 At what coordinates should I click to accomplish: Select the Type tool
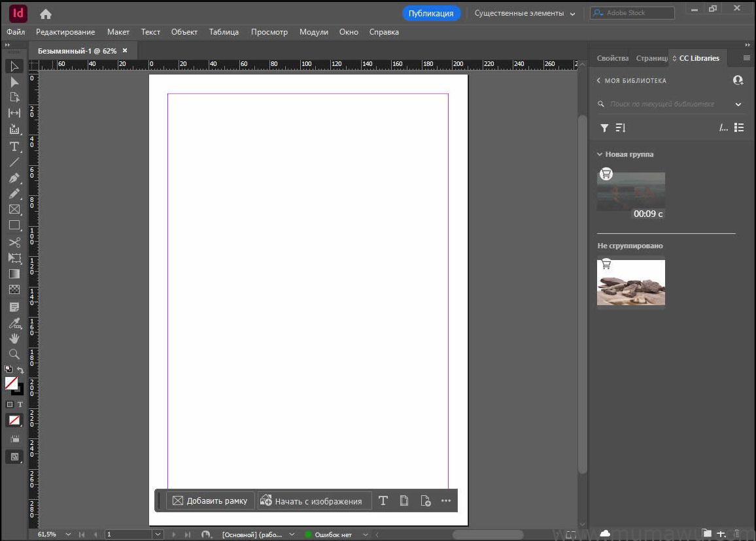(x=14, y=146)
